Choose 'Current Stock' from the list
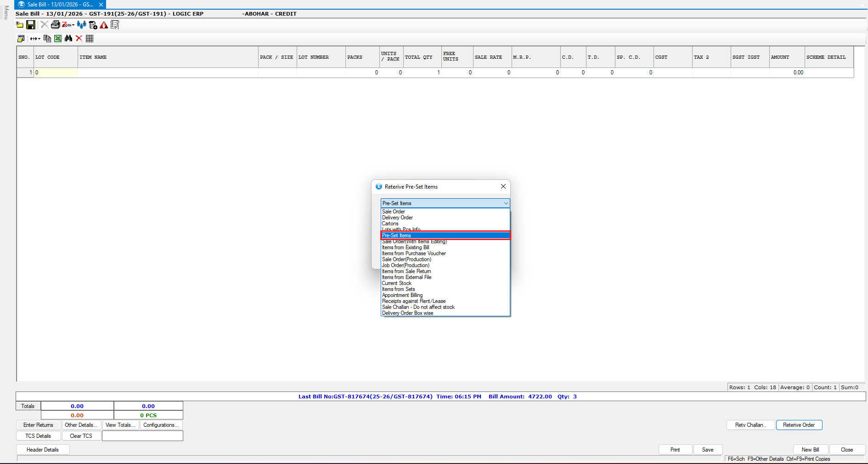868x464 pixels. [x=397, y=283]
